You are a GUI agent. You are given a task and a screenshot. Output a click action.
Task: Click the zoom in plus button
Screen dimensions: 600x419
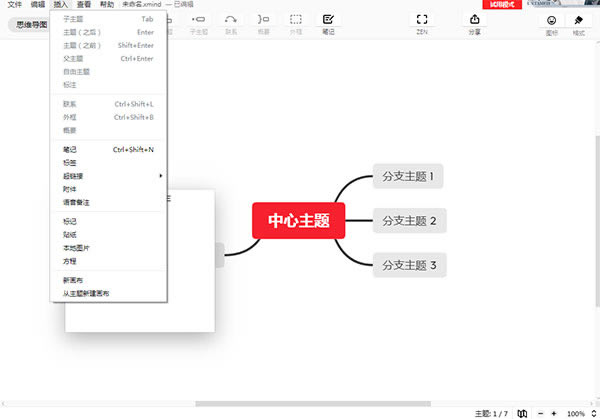pyautogui.click(x=554, y=413)
